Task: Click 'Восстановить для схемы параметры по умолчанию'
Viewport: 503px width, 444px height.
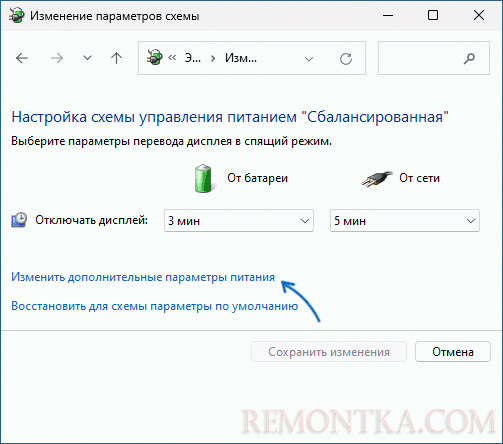Action: pyautogui.click(x=155, y=306)
